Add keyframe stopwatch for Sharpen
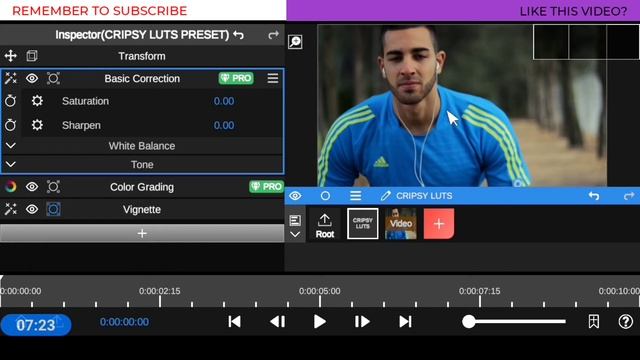 pos(11,125)
